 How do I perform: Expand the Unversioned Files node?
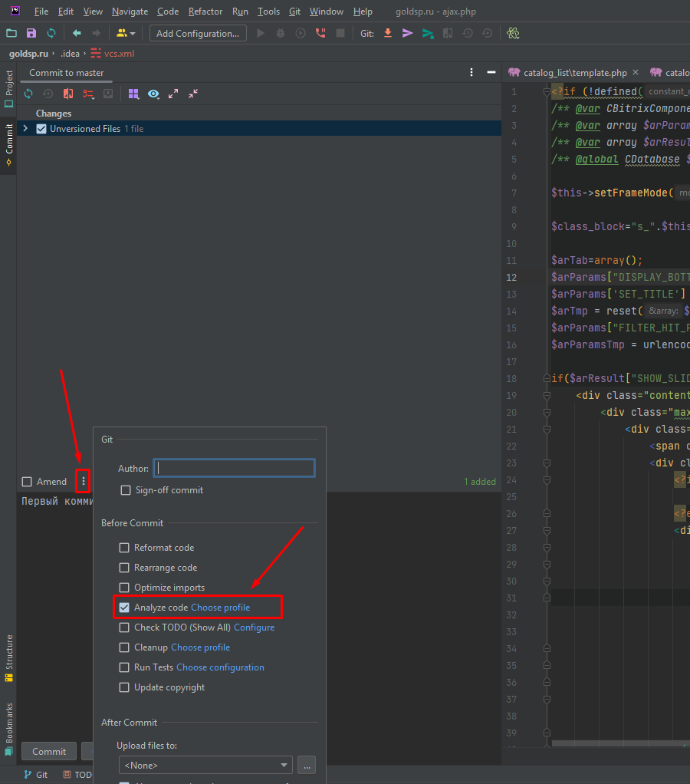point(25,129)
